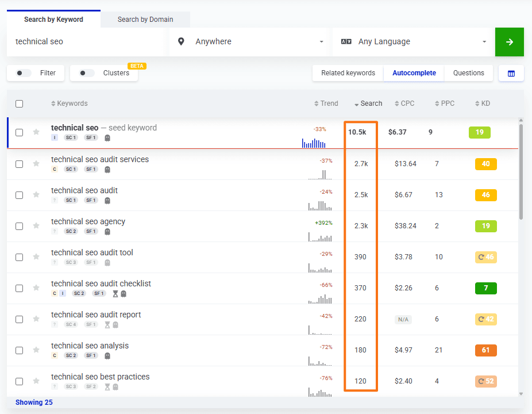
Task: Click the ghost icon under technical seo analysis
Action: pyautogui.click(x=107, y=356)
